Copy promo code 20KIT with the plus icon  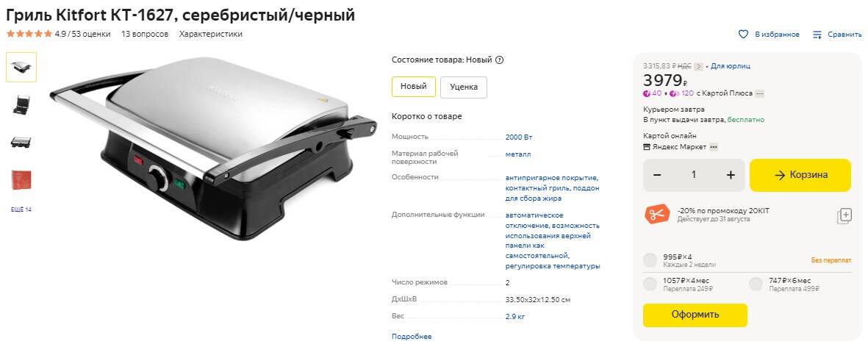click(844, 216)
